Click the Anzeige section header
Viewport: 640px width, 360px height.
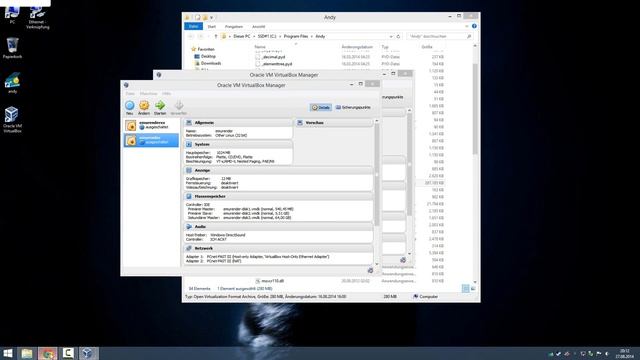tap(278, 170)
